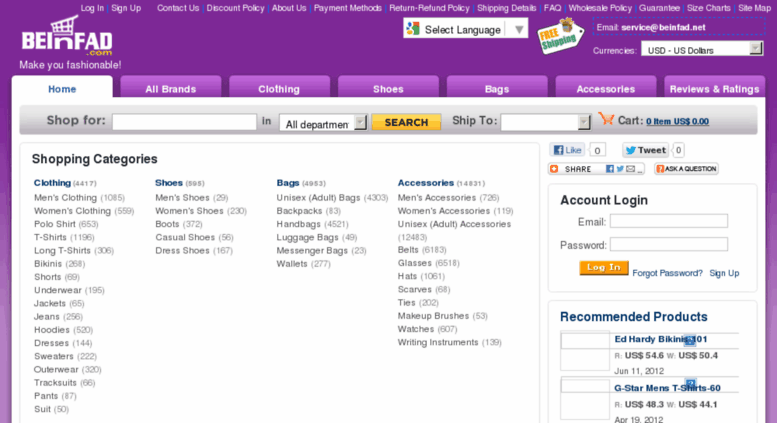The image size is (777, 423).
Task: Click Sign Up link beside Forgot Password
Action: tap(724, 273)
